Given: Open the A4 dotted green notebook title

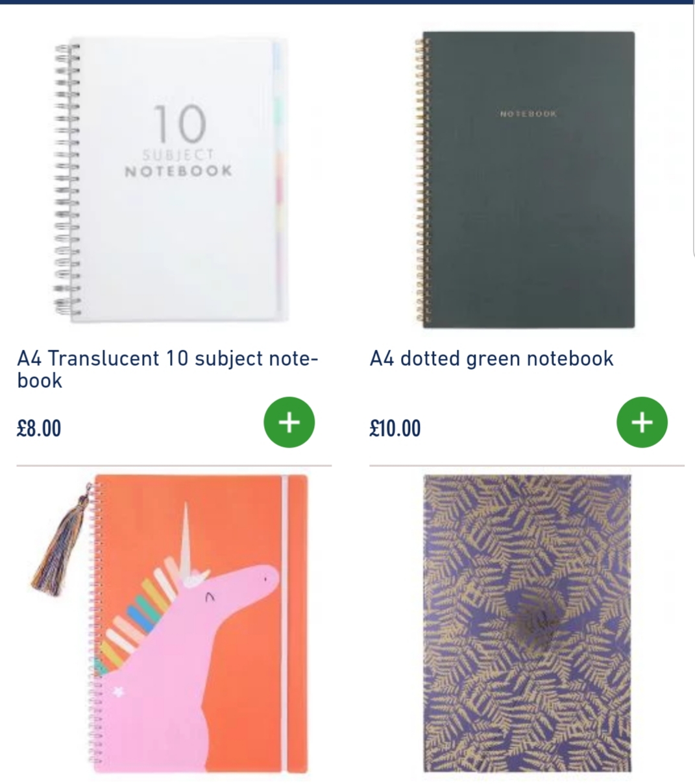Looking at the screenshot, I should click(x=491, y=358).
